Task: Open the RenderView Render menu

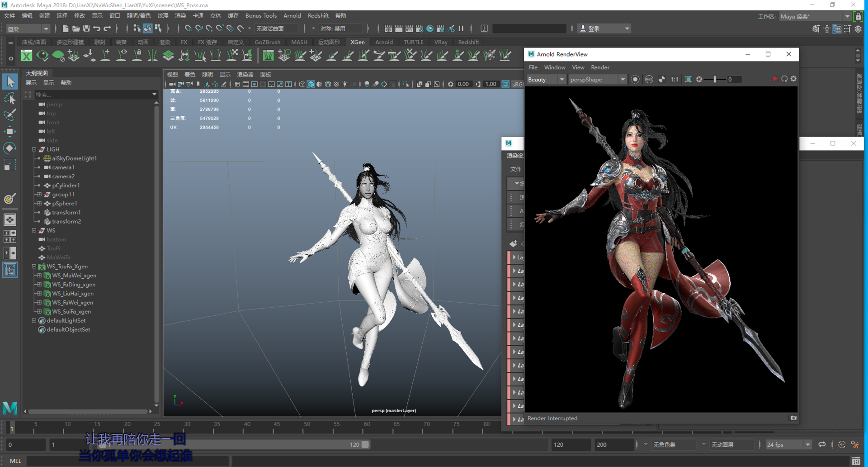Action: [x=600, y=67]
